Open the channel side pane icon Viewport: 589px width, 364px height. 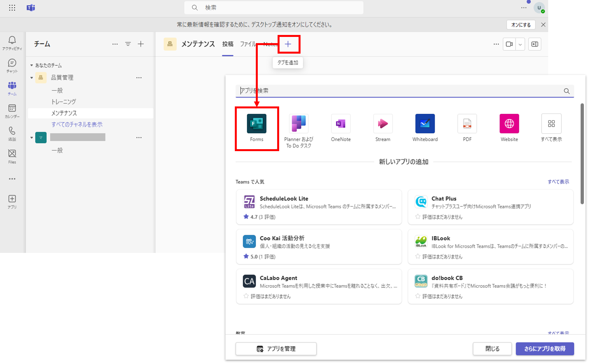click(535, 44)
